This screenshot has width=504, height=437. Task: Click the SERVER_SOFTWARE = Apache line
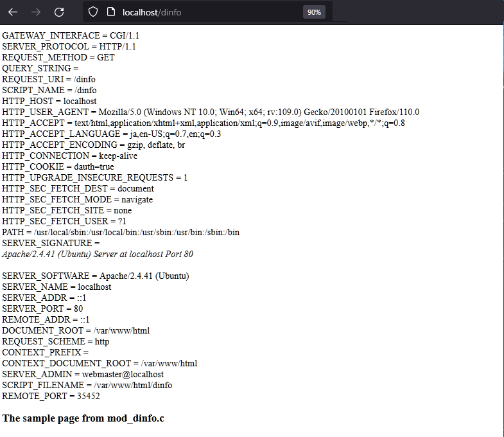tap(94, 276)
